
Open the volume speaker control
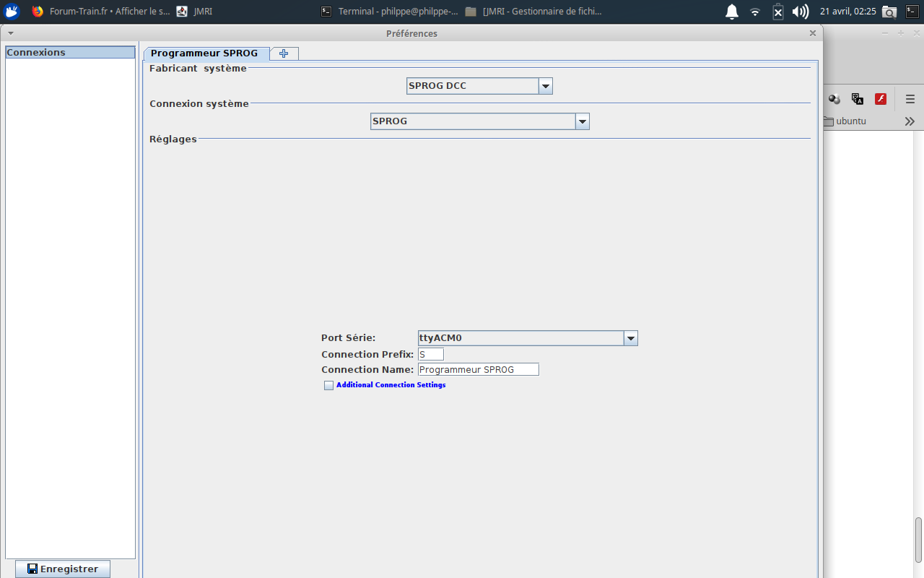coord(801,12)
